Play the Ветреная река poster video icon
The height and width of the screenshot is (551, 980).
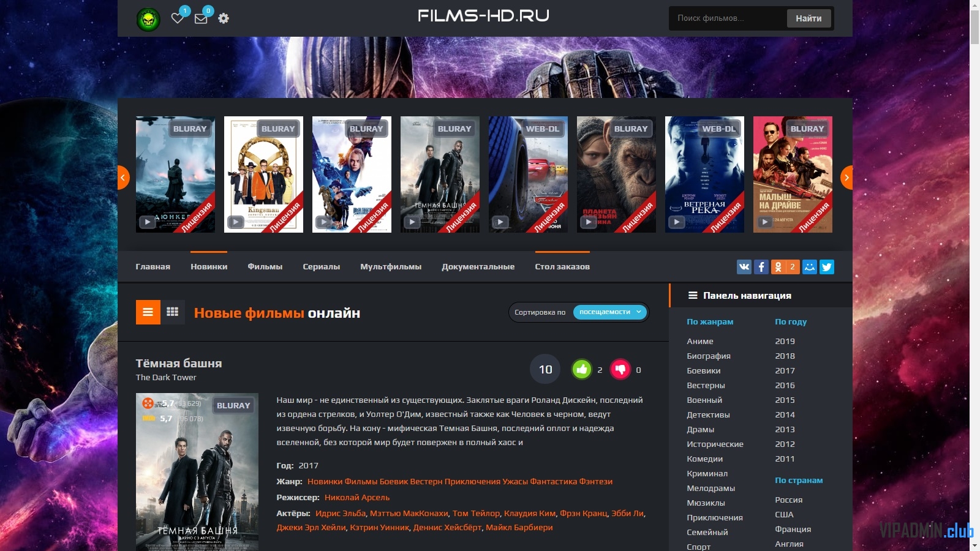676,222
